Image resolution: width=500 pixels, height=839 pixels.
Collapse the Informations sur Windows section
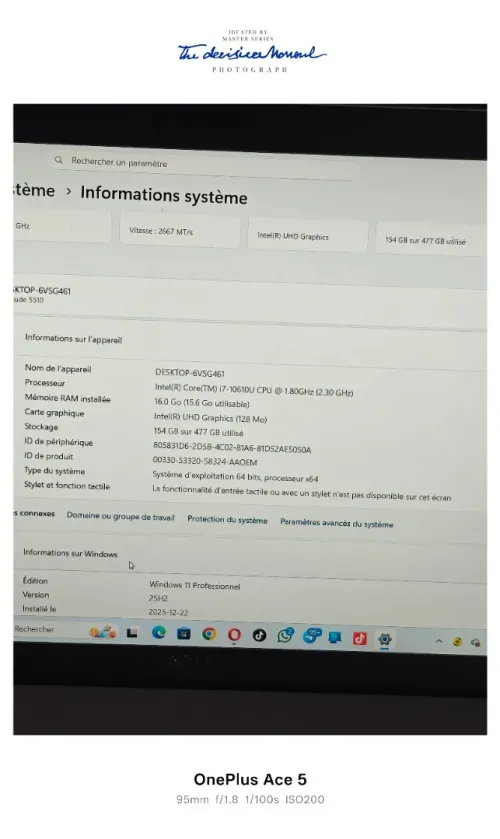click(x=70, y=553)
